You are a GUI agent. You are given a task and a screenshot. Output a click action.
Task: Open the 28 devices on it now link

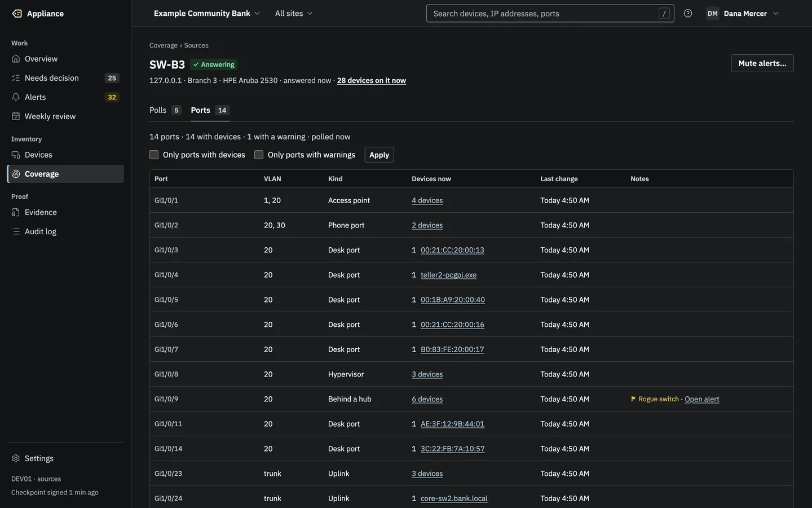click(372, 81)
